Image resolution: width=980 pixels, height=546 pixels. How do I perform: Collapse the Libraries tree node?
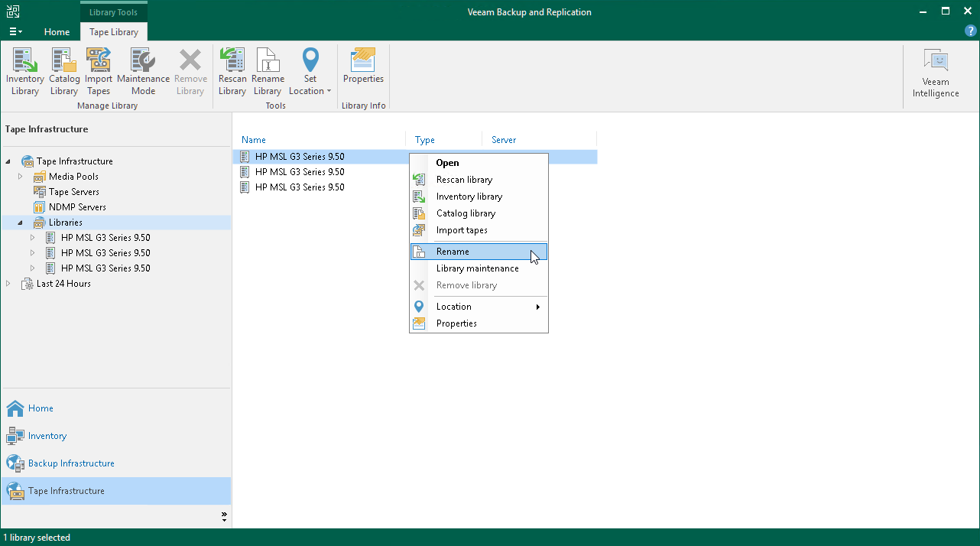[x=21, y=223]
